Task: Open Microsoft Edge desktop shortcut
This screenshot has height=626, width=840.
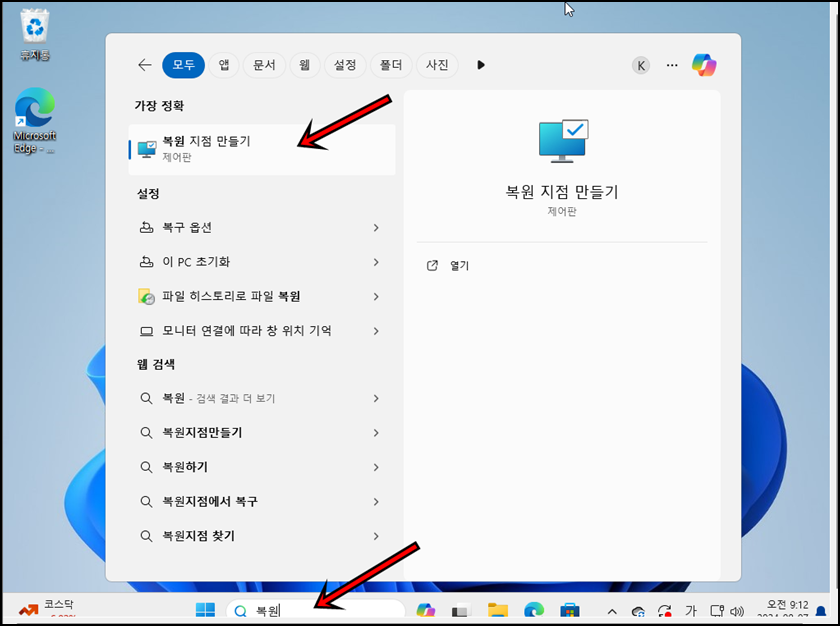Action: [x=34, y=121]
